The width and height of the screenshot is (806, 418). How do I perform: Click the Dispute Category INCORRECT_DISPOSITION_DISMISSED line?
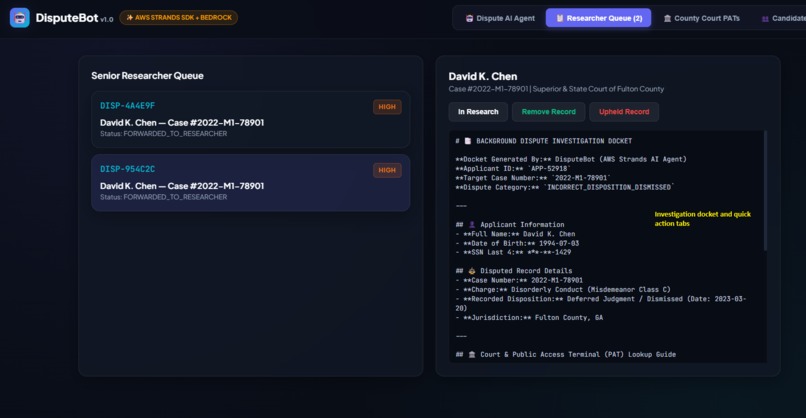(565, 187)
